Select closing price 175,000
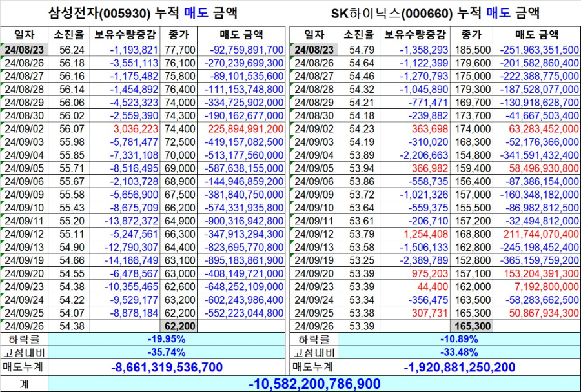 [x=473, y=76]
